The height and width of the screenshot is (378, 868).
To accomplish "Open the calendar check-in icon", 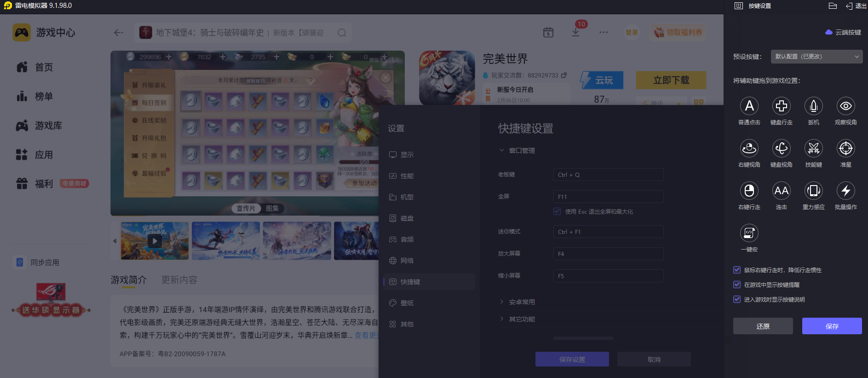I will [548, 32].
